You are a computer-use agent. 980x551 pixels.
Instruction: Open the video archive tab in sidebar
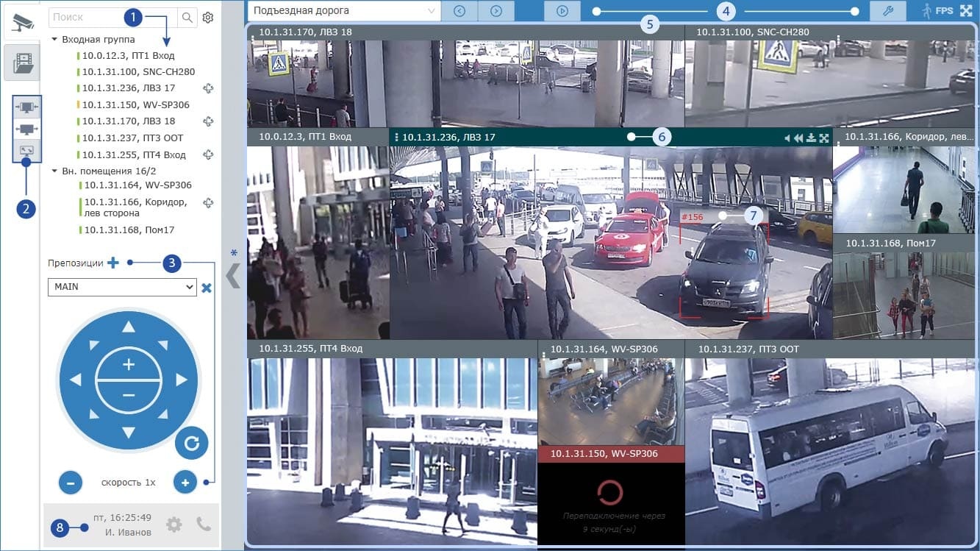[x=21, y=63]
